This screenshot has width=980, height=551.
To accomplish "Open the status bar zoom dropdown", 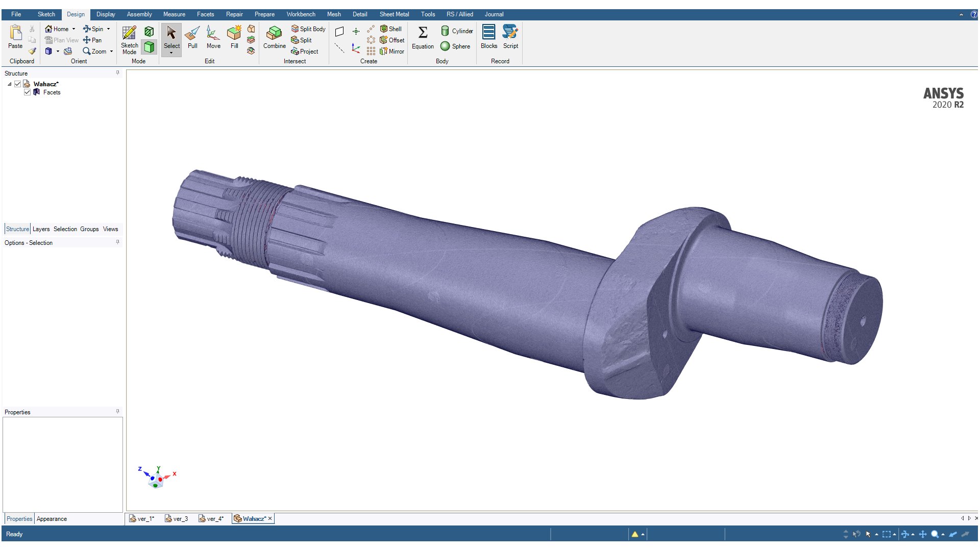I will [943, 535].
